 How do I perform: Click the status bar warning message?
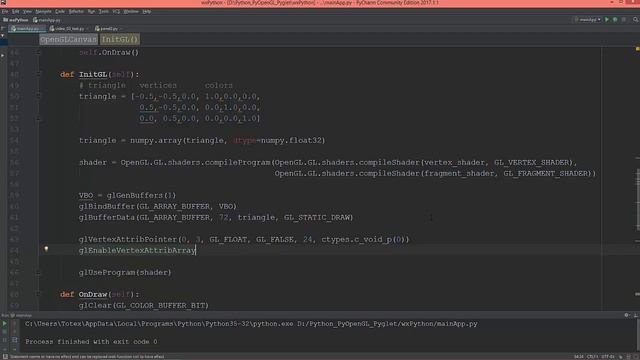(x=87, y=357)
